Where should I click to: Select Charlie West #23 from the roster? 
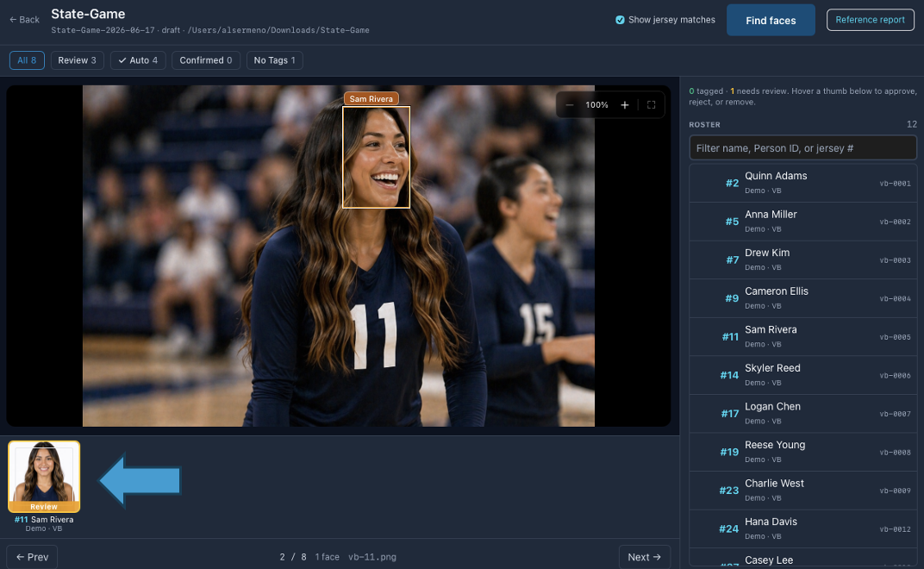click(x=802, y=490)
